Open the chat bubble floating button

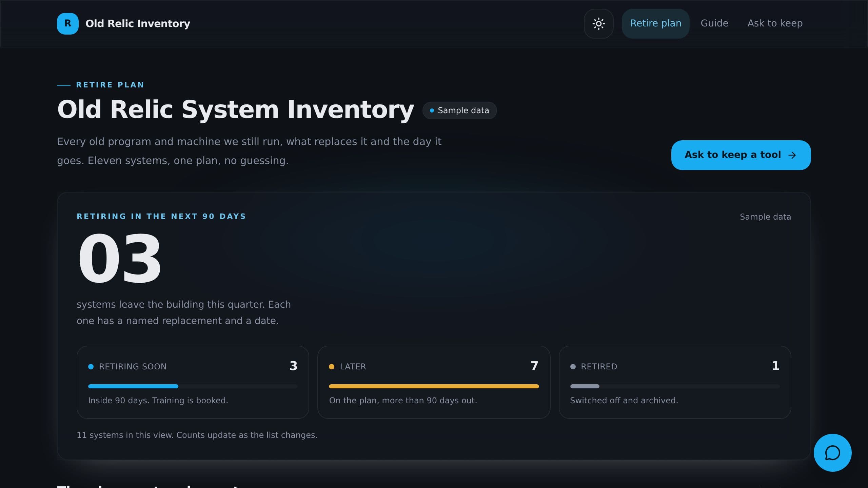point(832,453)
